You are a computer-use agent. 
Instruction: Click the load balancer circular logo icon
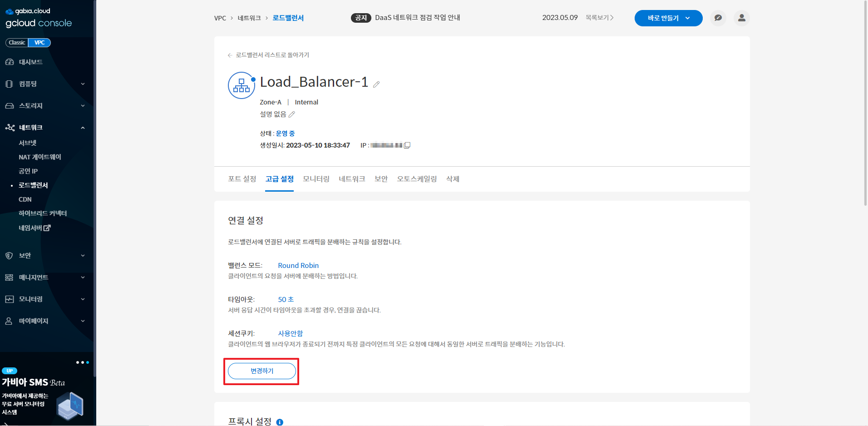click(x=242, y=85)
